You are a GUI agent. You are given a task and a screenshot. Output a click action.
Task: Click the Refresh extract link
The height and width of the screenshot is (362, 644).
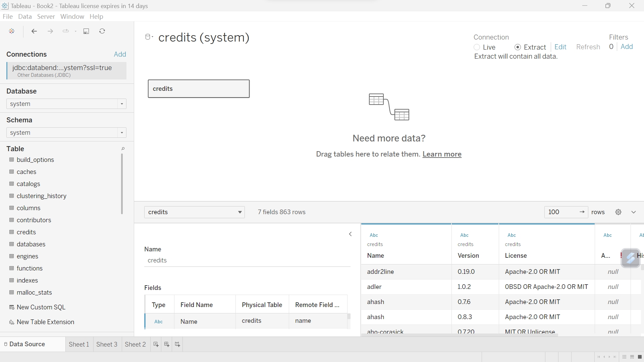tap(588, 47)
